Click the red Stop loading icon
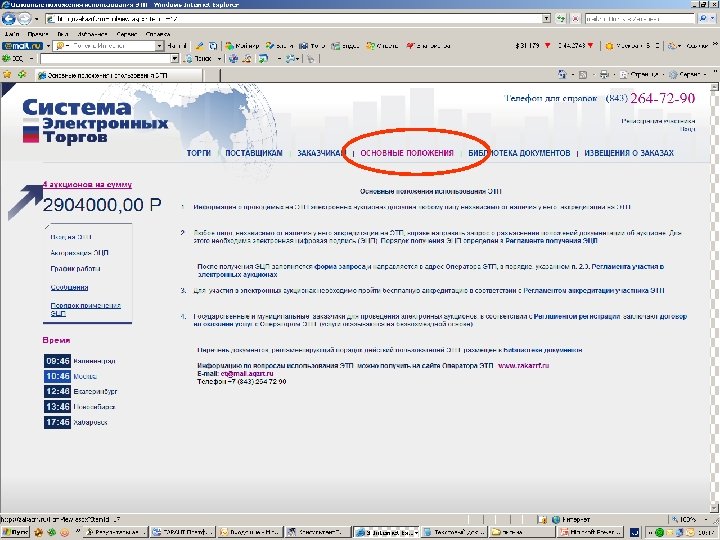The width and height of the screenshot is (720, 540). pyautogui.click(x=575, y=18)
